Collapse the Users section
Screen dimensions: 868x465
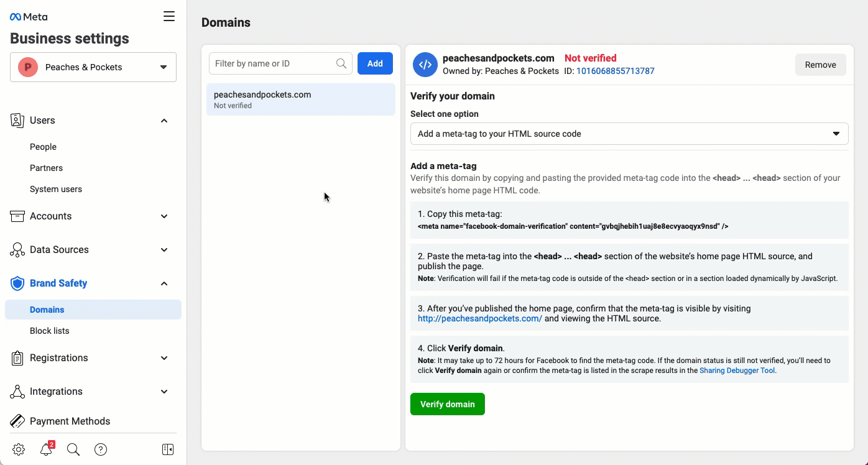(x=164, y=121)
